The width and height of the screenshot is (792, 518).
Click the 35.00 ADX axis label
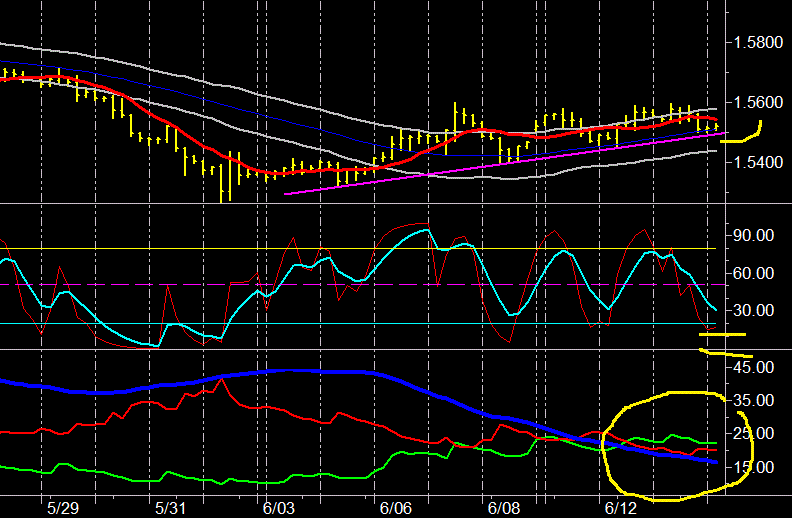pos(754,400)
